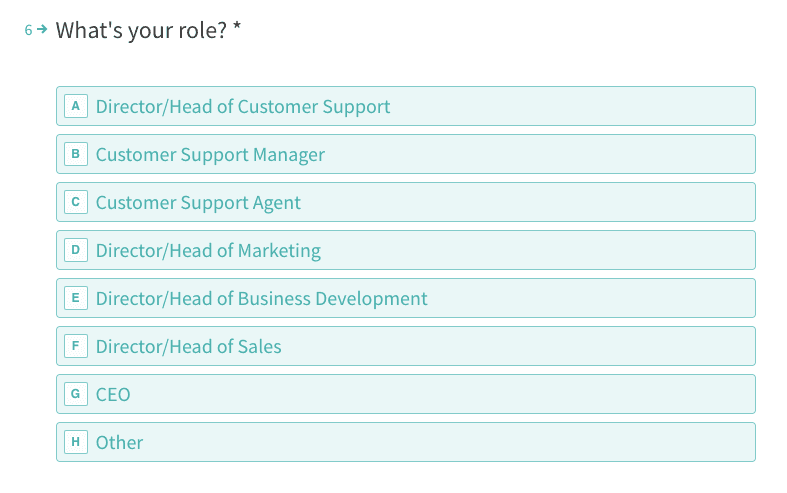787x493 pixels.
Task: Click the letter A key badge
Action: (76, 106)
